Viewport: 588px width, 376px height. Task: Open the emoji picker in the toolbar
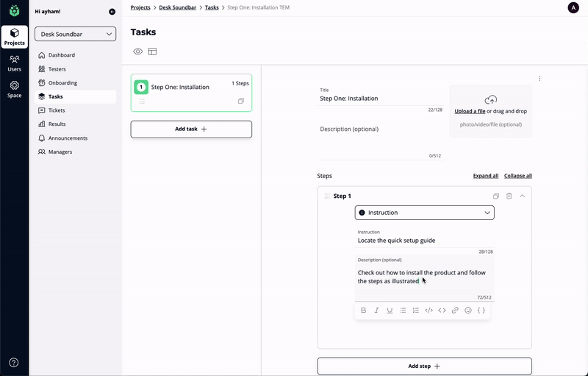(468, 311)
